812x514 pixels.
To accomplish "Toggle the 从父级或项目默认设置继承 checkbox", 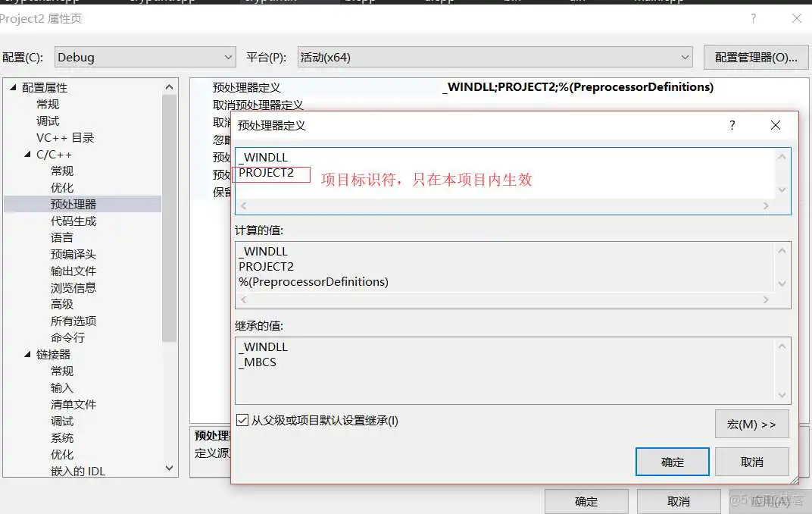I will [x=242, y=421].
